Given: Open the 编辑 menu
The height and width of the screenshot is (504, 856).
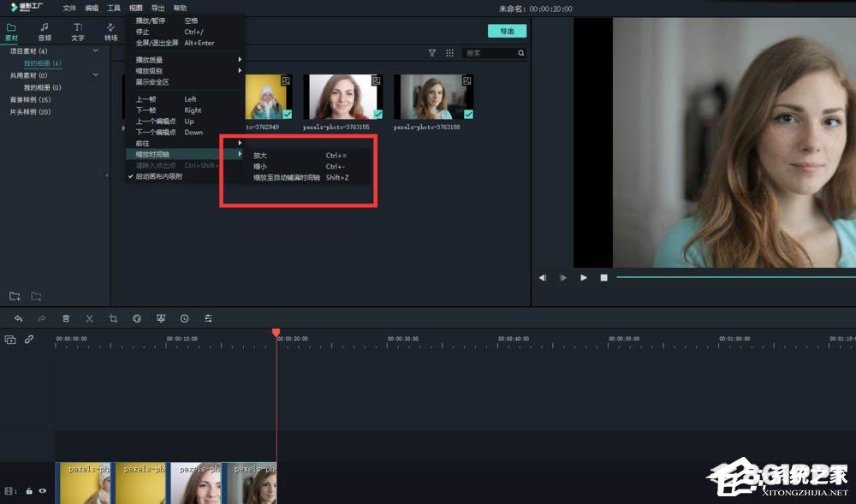Looking at the screenshot, I should click(92, 9).
